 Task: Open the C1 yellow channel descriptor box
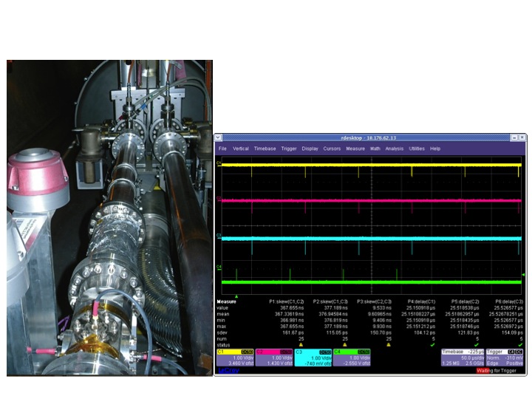click(235, 358)
